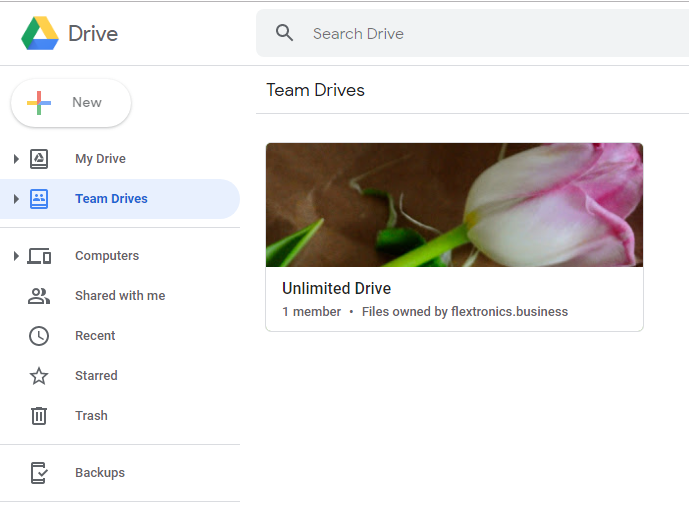Image resolution: width=689 pixels, height=520 pixels.
Task: Show Starred items
Action: pos(120,376)
